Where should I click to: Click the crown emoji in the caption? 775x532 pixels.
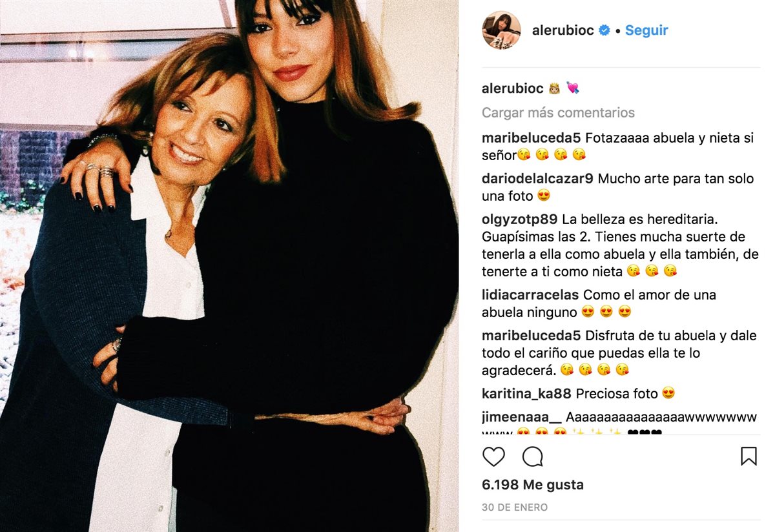[x=555, y=88]
